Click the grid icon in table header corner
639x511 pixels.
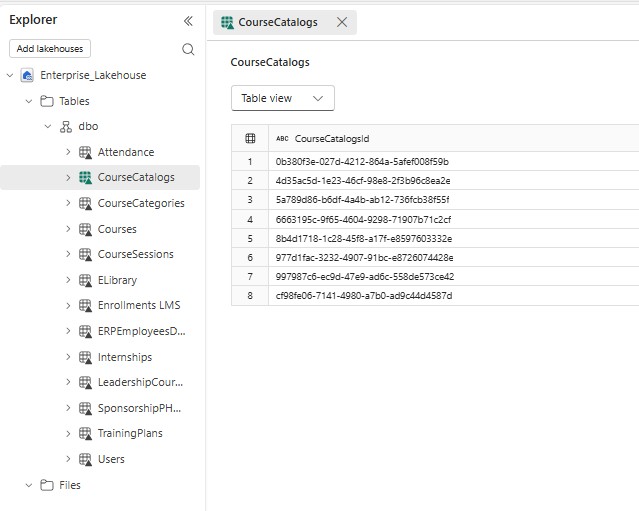[250, 139]
